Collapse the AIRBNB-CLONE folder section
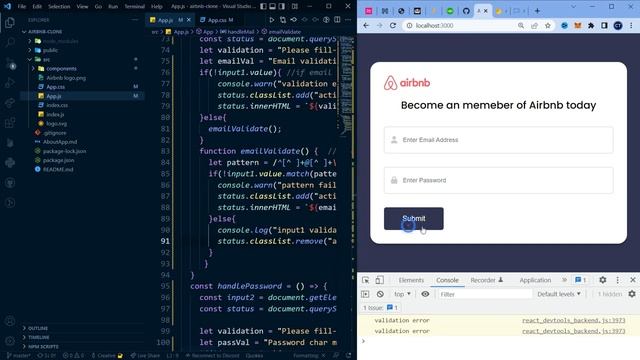 coord(42,31)
